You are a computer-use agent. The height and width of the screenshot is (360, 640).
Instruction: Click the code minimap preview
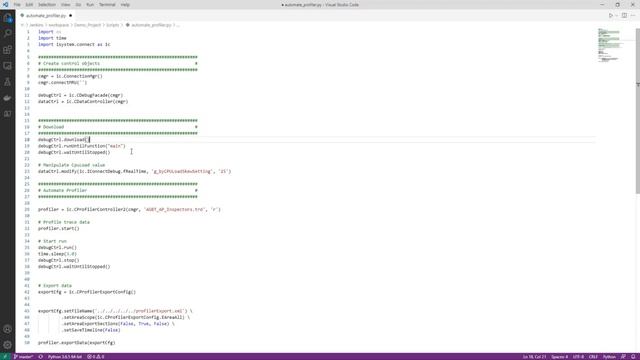point(609,45)
